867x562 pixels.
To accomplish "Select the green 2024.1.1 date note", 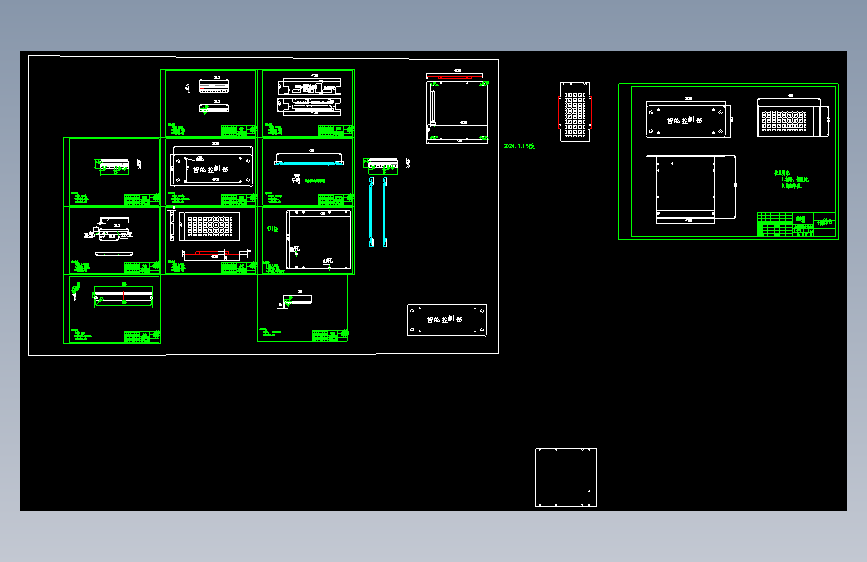I will [519, 146].
